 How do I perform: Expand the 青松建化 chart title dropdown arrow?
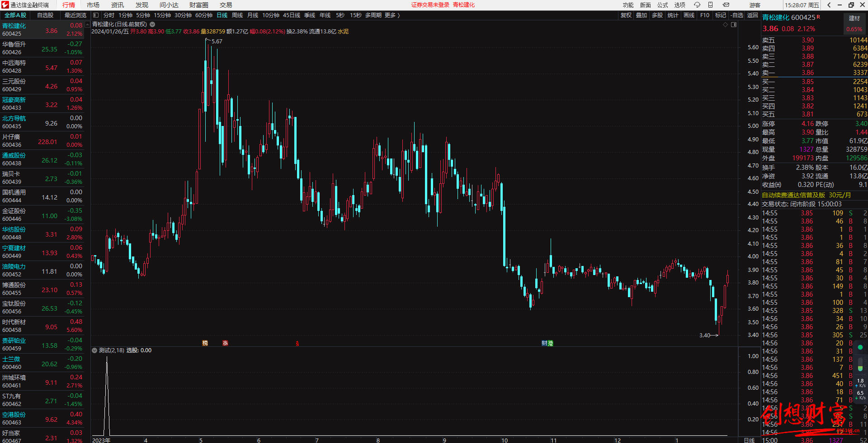[153, 24]
